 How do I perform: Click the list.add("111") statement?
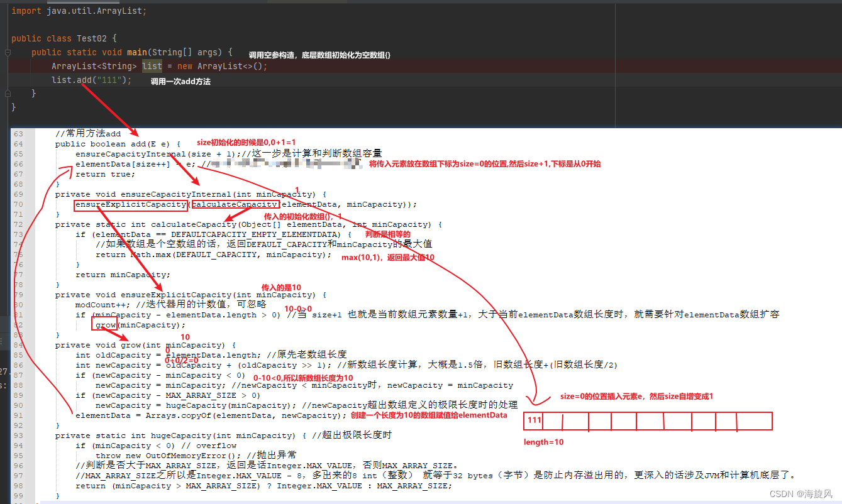[92, 80]
